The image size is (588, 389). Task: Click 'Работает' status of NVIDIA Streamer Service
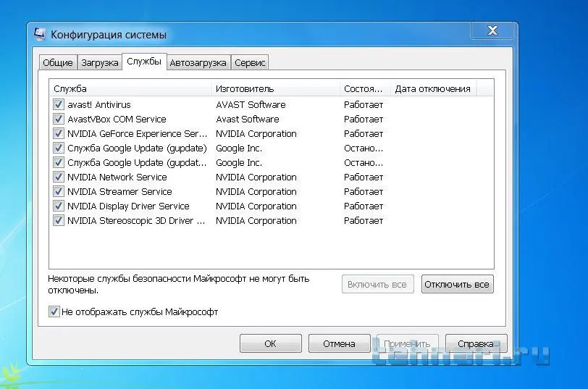[364, 192]
